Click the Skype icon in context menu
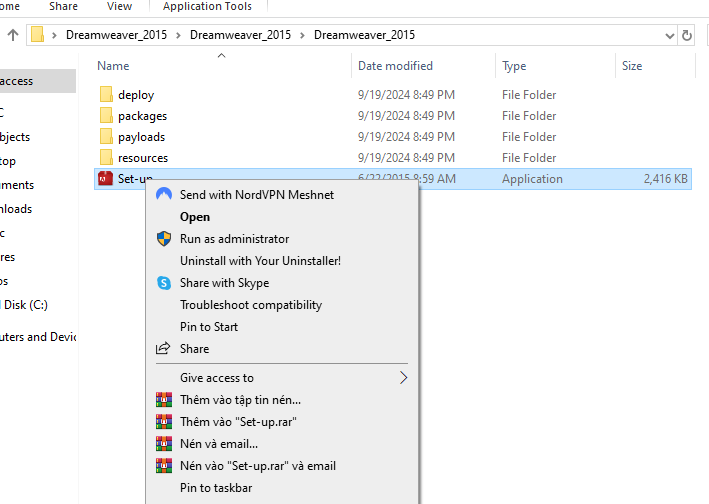The width and height of the screenshot is (709, 504). (x=164, y=283)
